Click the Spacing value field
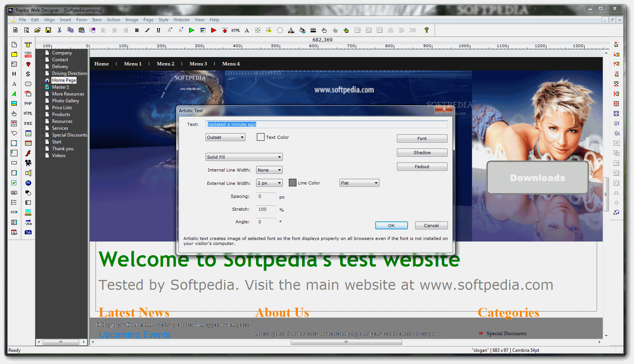Screen dimensions: 634x364 coord(266,196)
